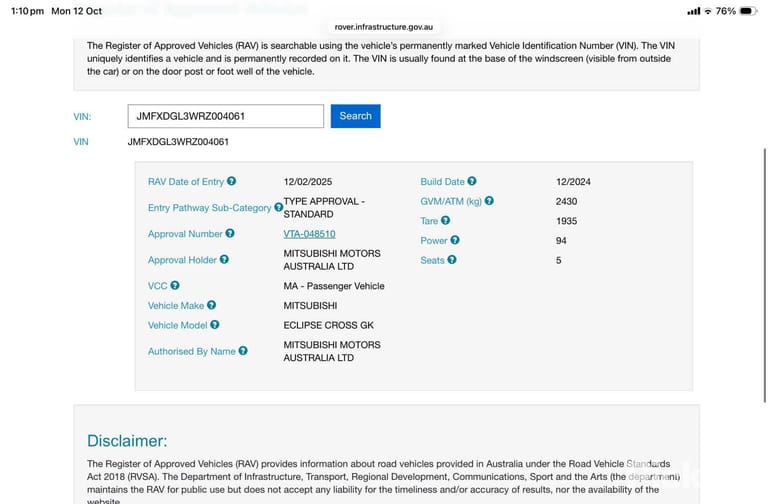Show Approval Holder help tooltip icon
The width and height of the screenshot is (768, 504).
pos(224,260)
